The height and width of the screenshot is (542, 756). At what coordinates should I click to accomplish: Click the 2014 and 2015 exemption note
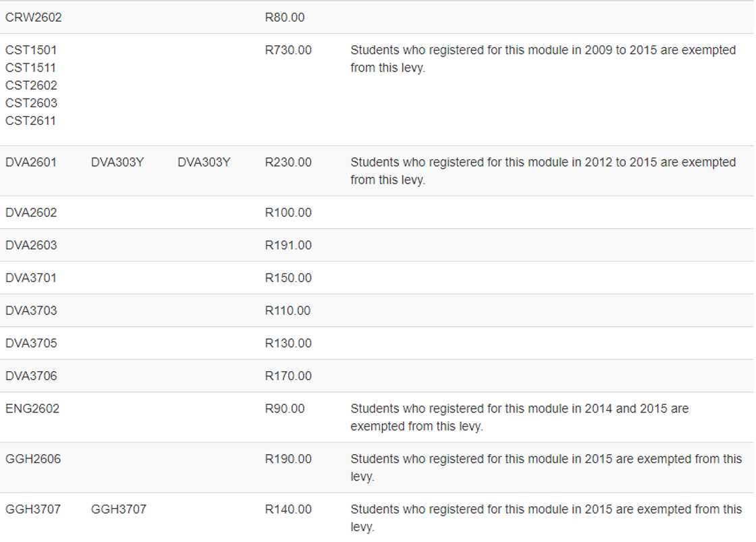[x=519, y=417]
